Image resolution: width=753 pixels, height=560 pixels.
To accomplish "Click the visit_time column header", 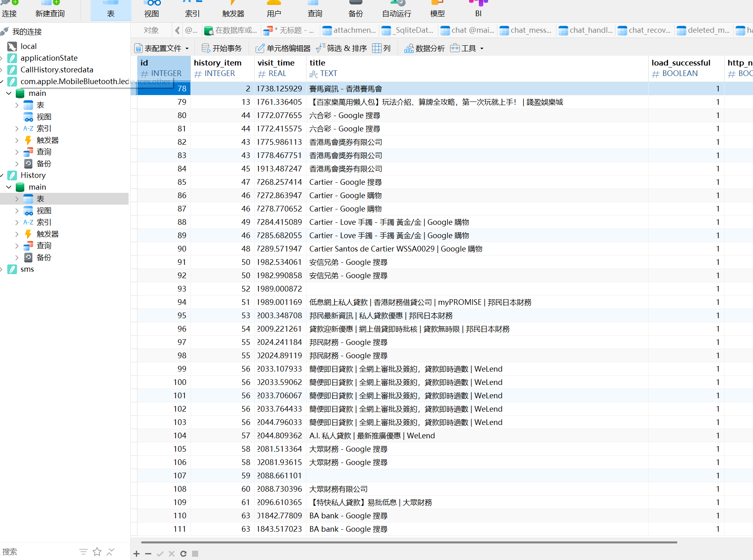I will [280, 68].
